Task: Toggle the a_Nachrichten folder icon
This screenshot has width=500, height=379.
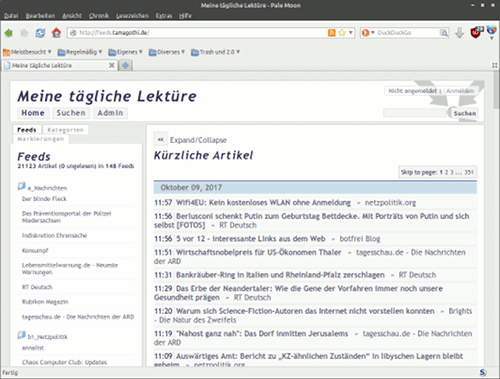Action: click(x=22, y=186)
